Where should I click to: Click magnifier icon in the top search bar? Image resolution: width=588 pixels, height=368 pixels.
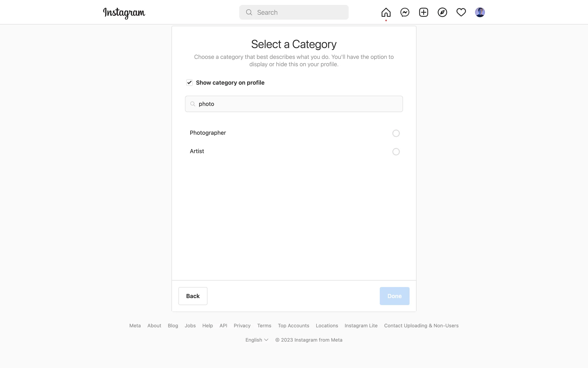[249, 13]
